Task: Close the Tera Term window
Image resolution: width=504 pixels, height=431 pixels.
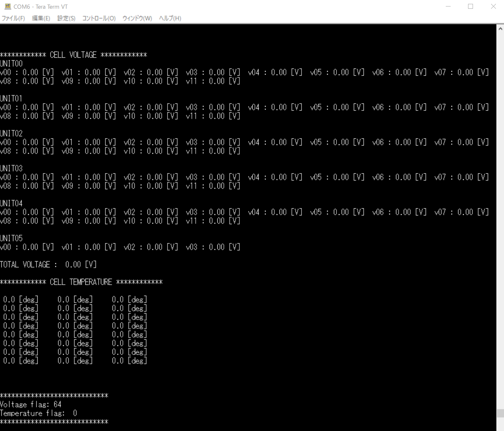Action: pyautogui.click(x=493, y=6)
